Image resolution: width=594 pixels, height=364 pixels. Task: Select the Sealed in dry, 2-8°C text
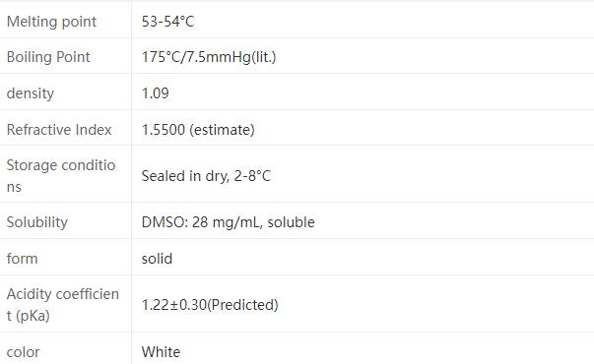tap(206, 176)
